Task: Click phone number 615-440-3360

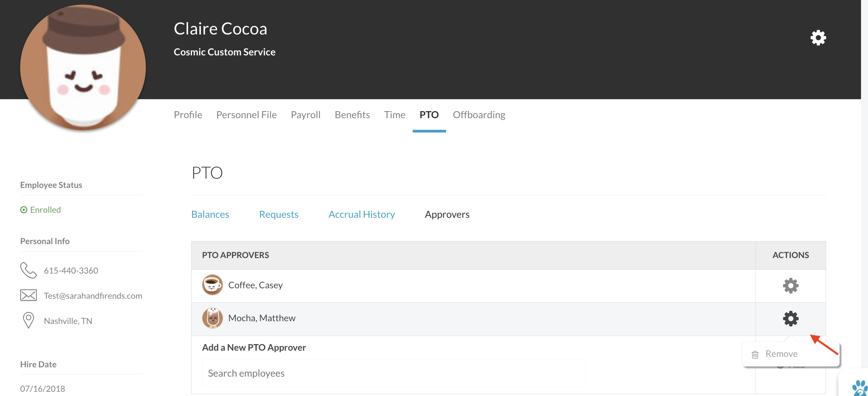Action: point(71,270)
